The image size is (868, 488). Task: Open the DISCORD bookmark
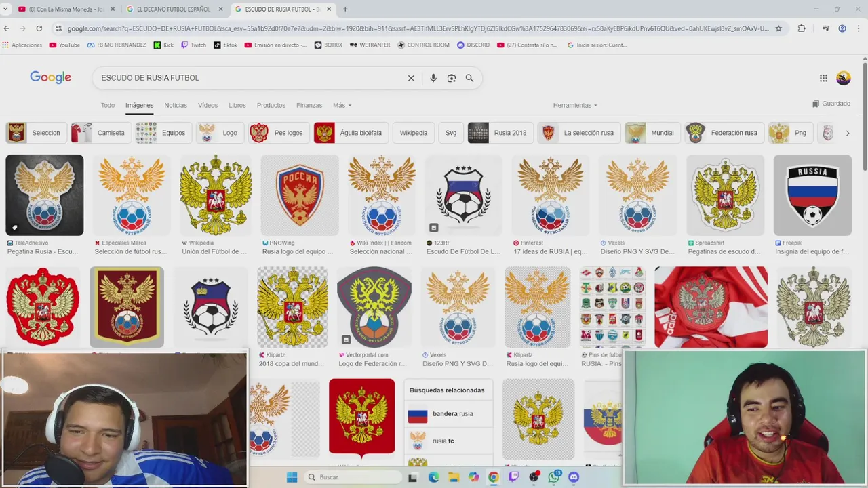(473, 45)
